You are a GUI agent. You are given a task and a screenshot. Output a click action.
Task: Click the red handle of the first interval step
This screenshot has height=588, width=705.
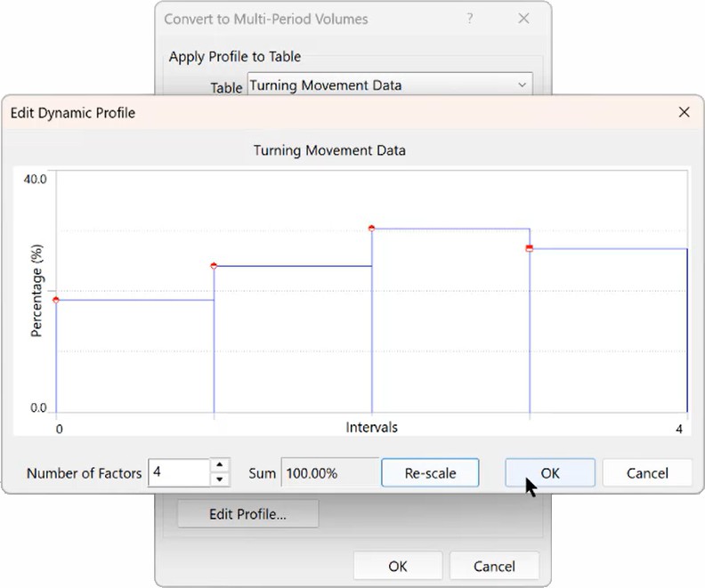[x=56, y=300]
